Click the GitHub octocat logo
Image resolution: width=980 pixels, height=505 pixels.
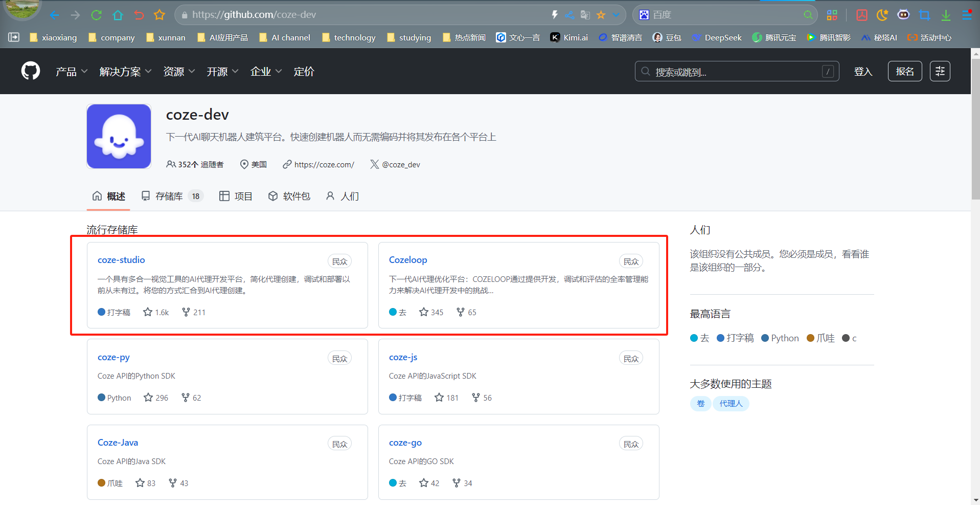(31, 71)
